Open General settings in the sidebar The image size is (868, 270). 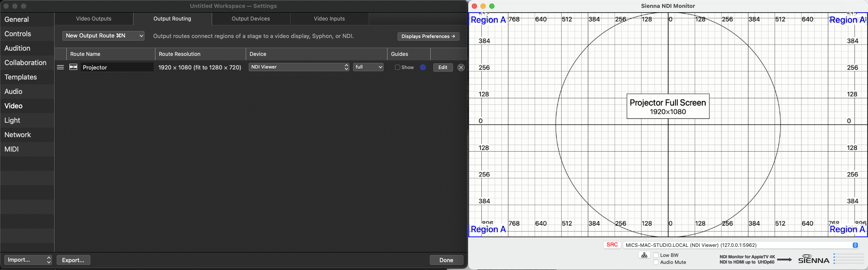[x=27, y=20]
